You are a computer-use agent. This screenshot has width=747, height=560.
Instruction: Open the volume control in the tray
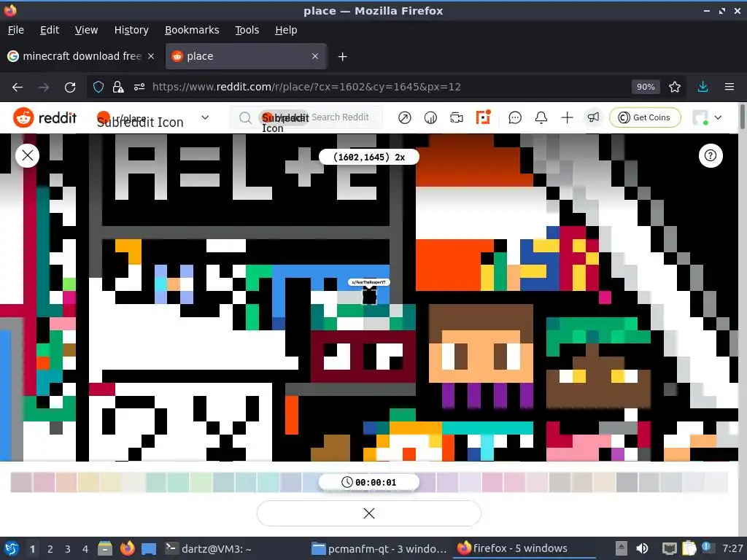click(642, 548)
